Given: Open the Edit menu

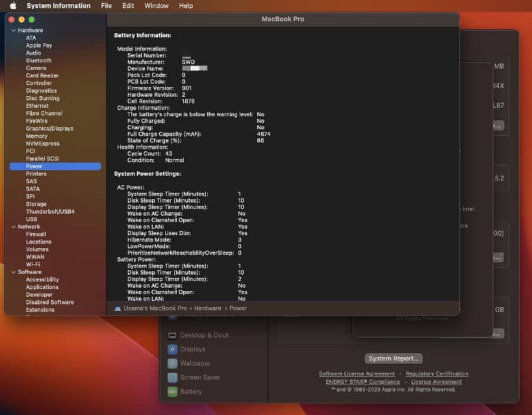Looking at the screenshot, I should pos(128,6).
